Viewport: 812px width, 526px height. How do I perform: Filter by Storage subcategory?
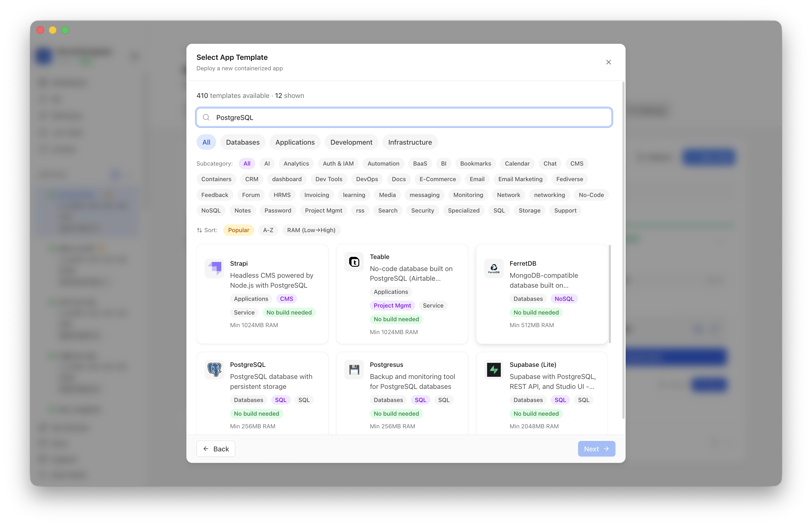click(x=529, y=210)
